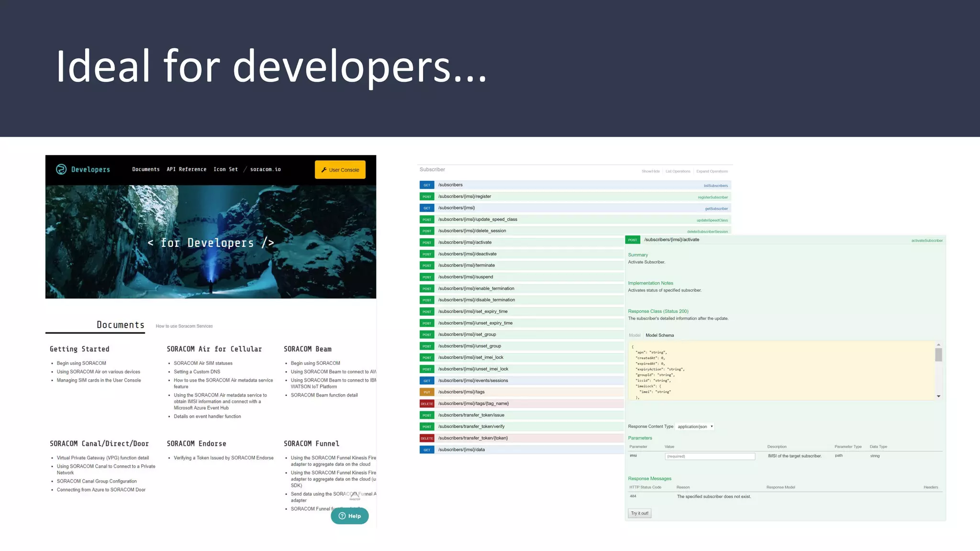Click DELETE badge for tags/{tag_name}
Viewport: 980px width, 551px height.
(x=427, y=404)
